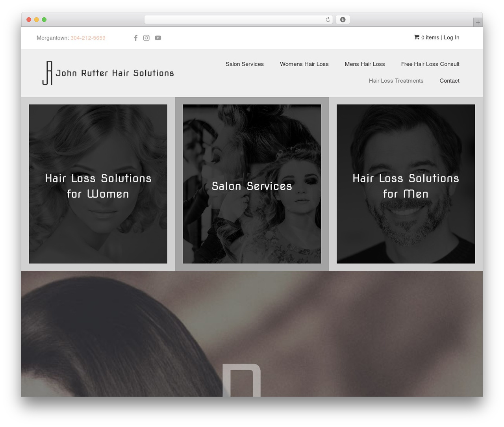Open the Free Hair Loss Consult menu

pyautogui.click(x=430, y=64)
